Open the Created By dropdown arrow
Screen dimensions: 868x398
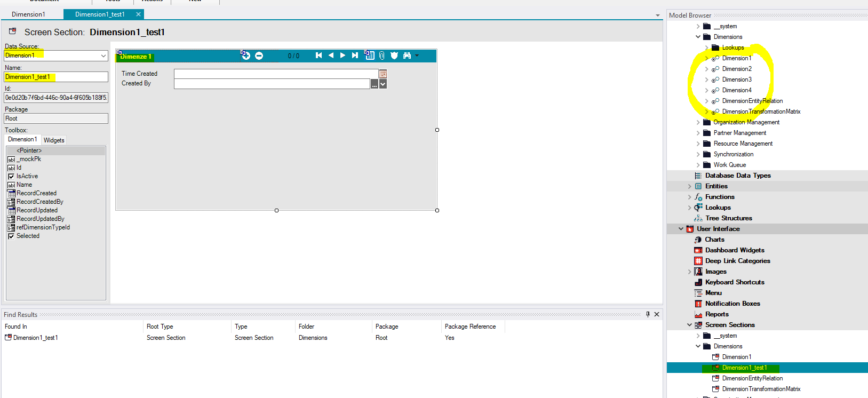pos(383,84)
